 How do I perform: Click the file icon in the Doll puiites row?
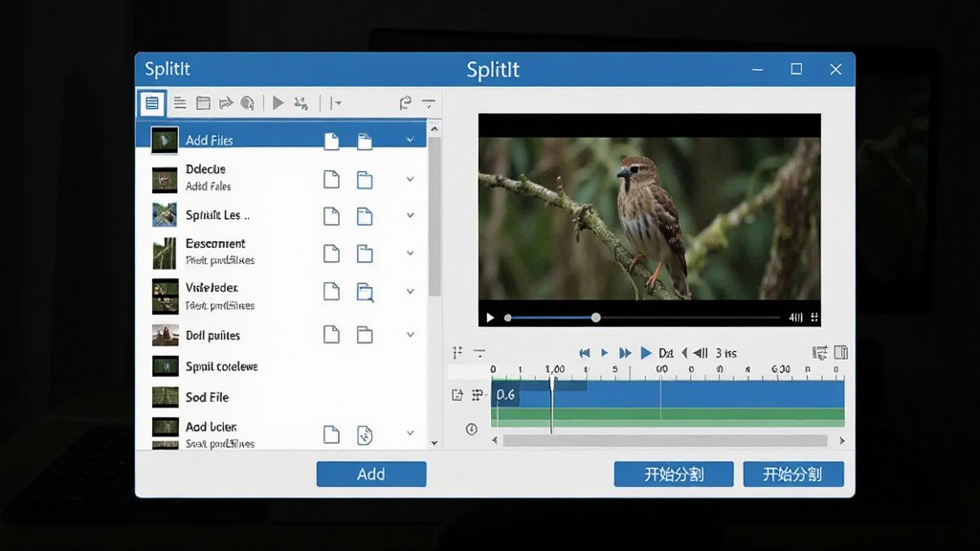(x=331, y=334)
